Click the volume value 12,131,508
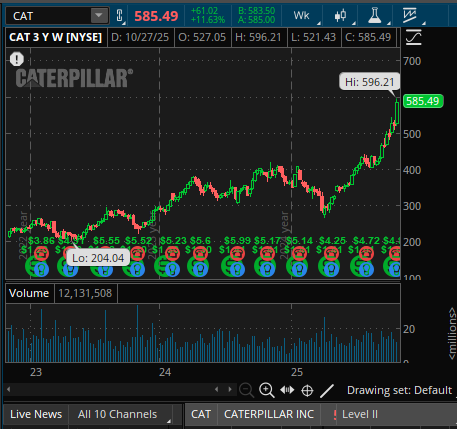The width and height of the screenshot is (457, 429). (85, 293)
